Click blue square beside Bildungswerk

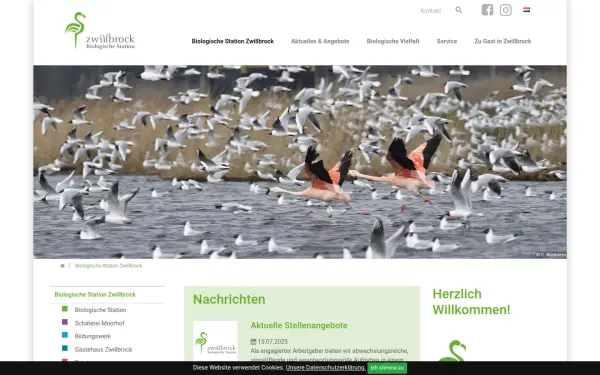pyautogui.click(x=65, y=335)
